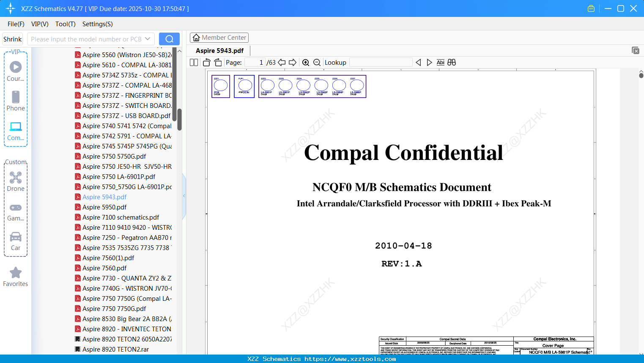
Task: Find next lookup match
Action: click(x=429, y=63)
